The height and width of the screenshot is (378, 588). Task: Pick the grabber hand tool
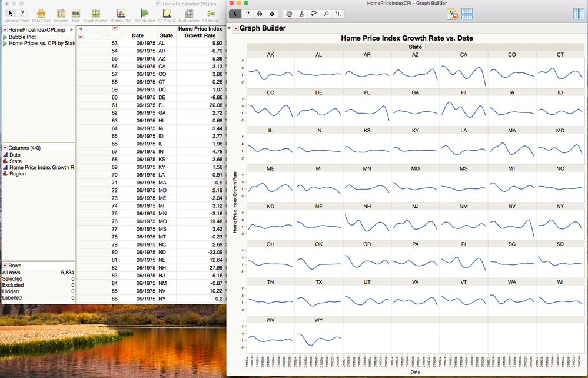click(288, 14)
